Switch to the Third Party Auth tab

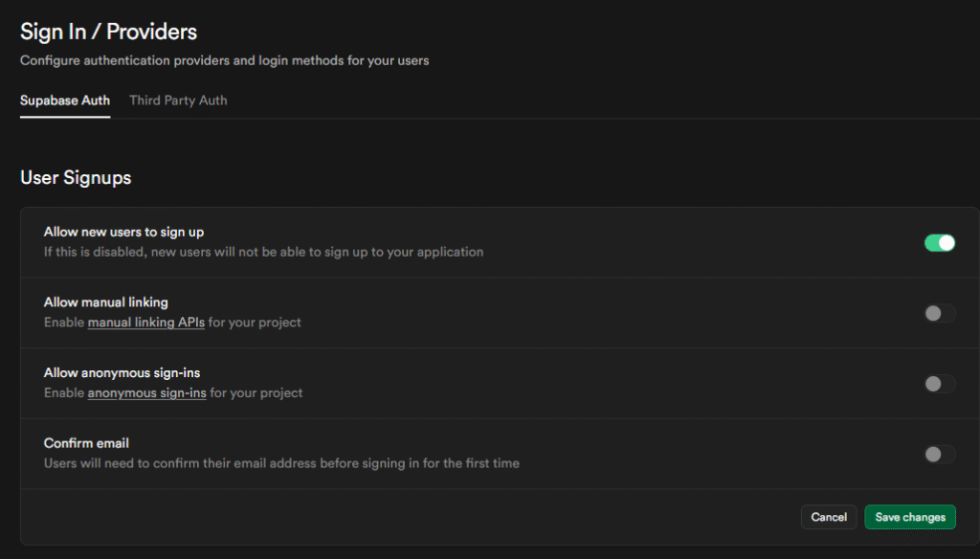178,100
